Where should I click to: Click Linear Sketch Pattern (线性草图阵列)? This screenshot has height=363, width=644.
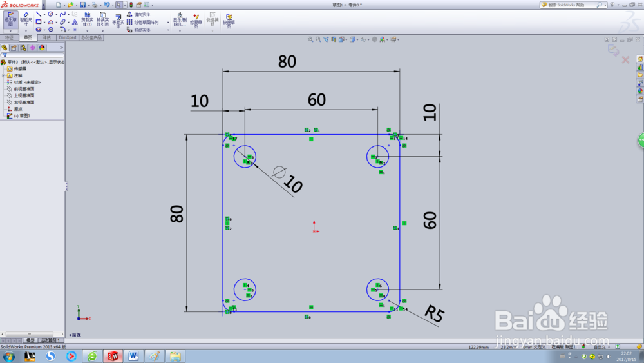pos(142,22)
